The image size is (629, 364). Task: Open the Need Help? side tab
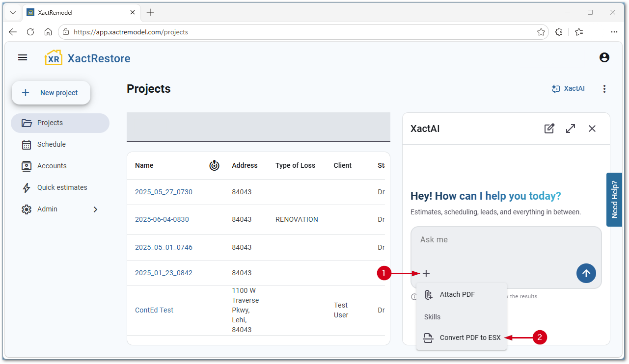pos(614,200)
